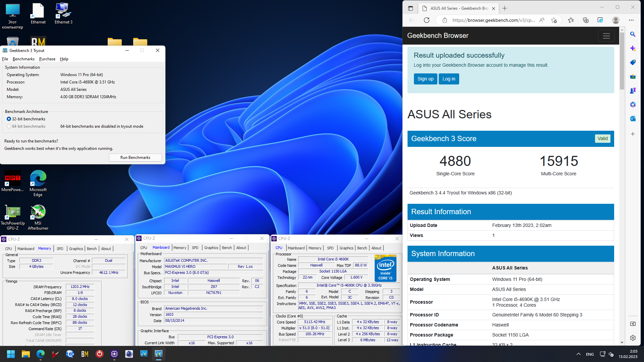Toggle Edge sidebar hide button
The width and height of the screenshot is (644, 362).
click(x=633, y=324)
